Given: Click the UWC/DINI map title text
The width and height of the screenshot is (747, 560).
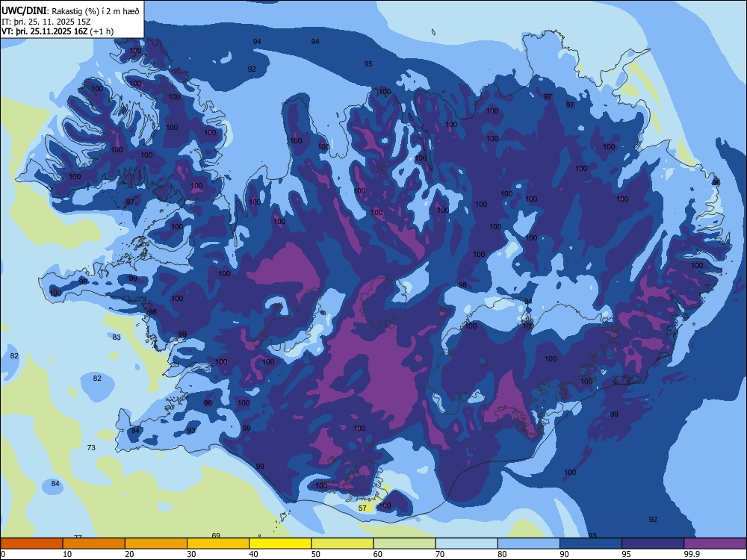Looking at the screenshot, I should (70, 11).
